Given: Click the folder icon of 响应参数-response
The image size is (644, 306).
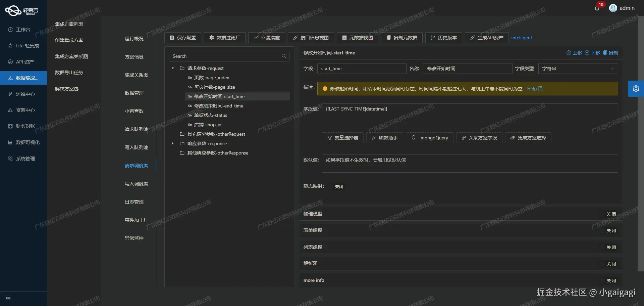Looking at the screenshot, I should click(x=182, y=143).
